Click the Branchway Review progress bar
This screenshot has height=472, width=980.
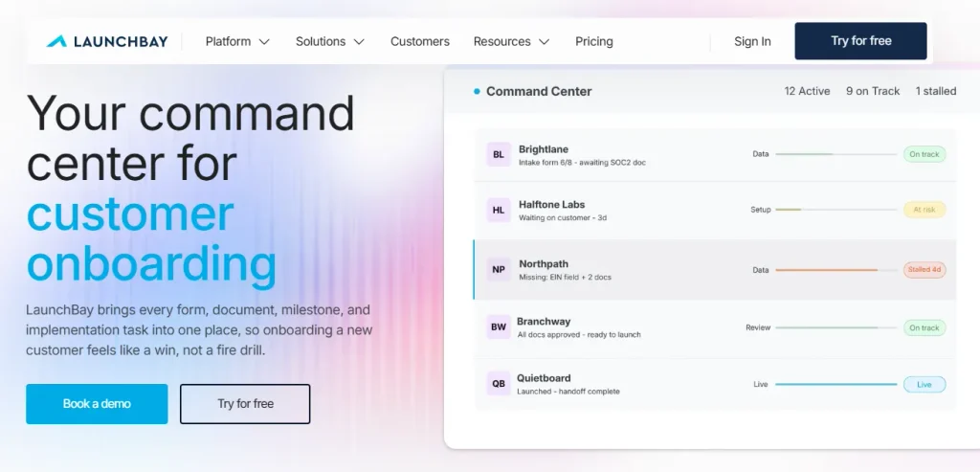coord(835,327)
